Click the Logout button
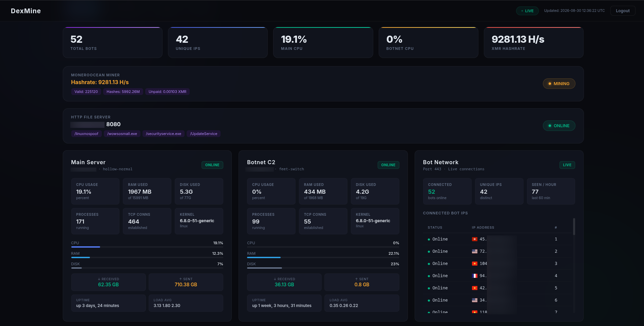The image size is (644, 326). 623,11
